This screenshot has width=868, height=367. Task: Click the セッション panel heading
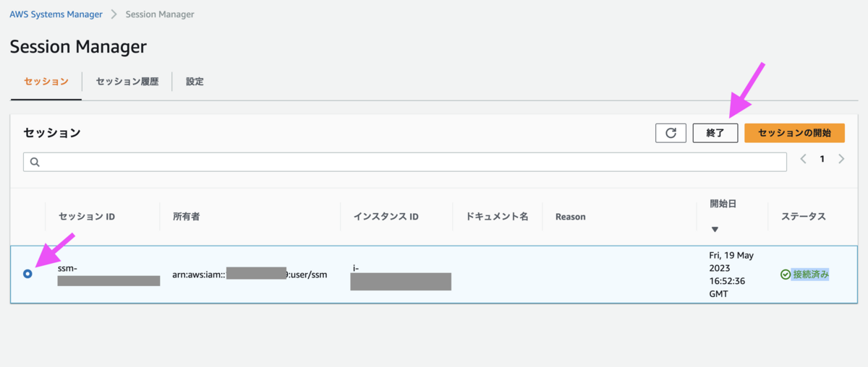(52, 133)
